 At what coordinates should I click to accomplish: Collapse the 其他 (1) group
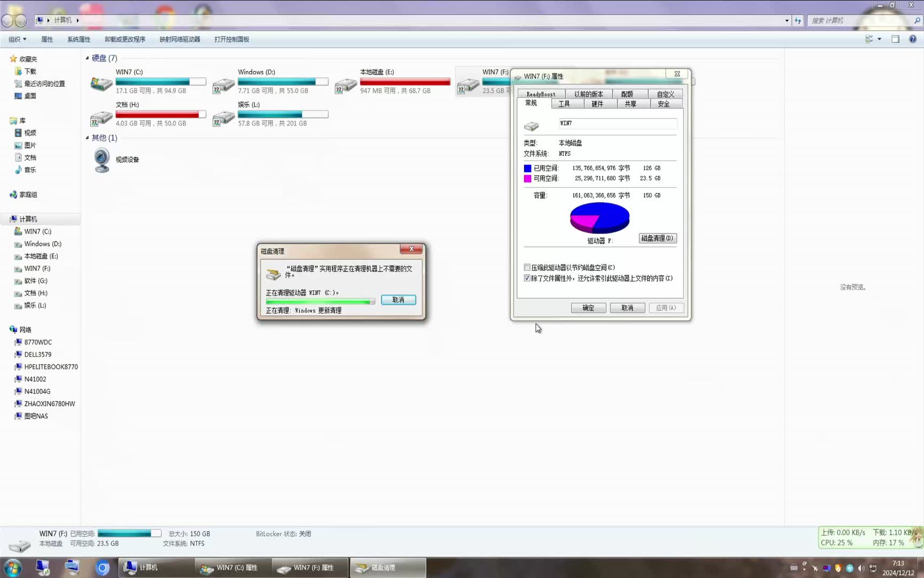tap(87, 138)
